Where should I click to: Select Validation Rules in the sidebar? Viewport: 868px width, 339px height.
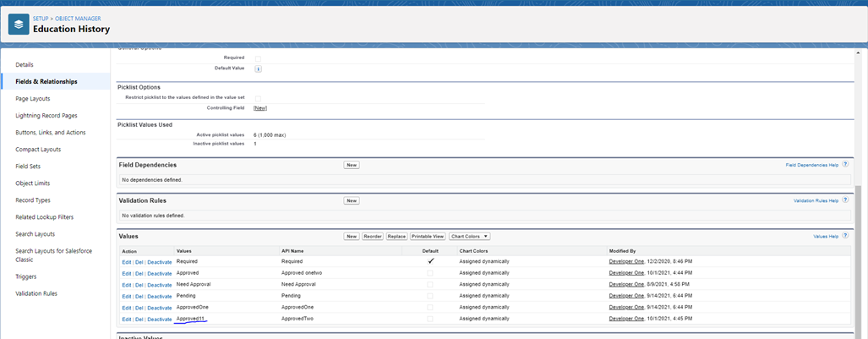[x=36, y=293]
